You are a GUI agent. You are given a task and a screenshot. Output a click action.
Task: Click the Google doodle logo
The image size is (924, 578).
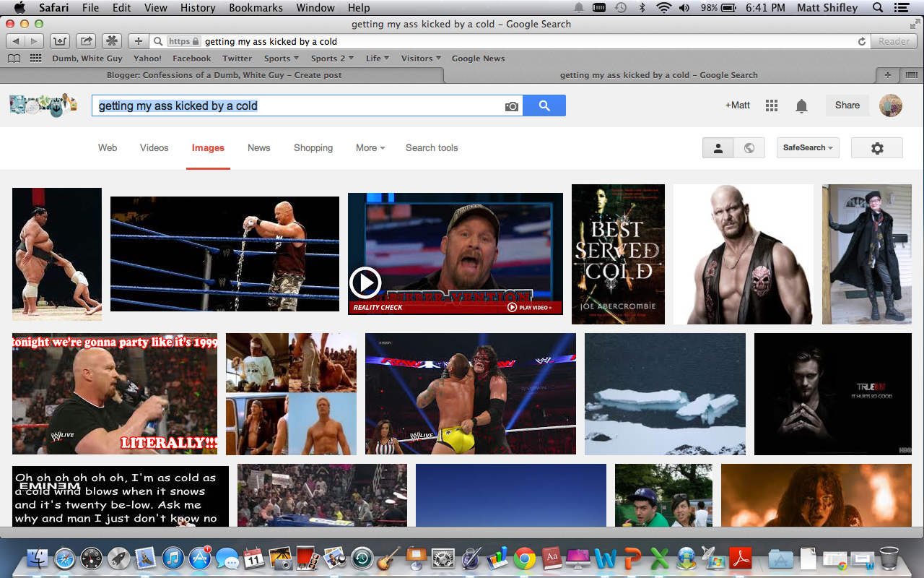click(43, 105)
